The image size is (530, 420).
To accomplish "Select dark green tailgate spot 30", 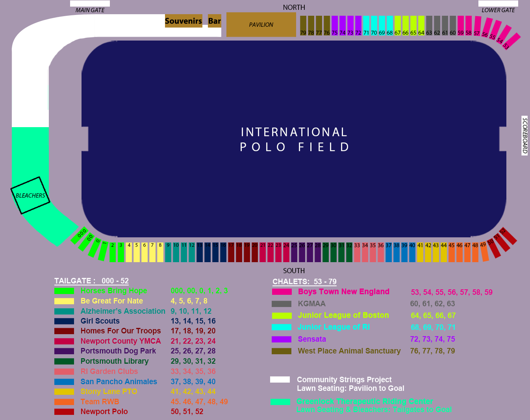I will point(334,252).
